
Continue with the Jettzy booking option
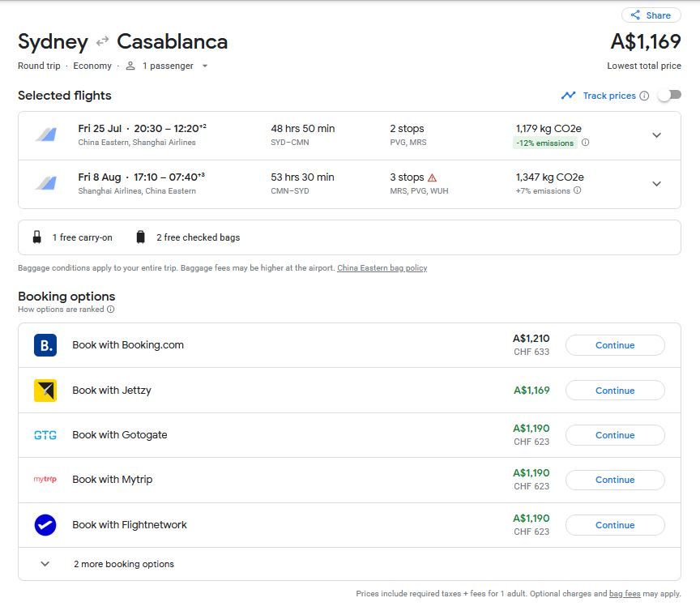pyautogui.click(x=614, y=391)
